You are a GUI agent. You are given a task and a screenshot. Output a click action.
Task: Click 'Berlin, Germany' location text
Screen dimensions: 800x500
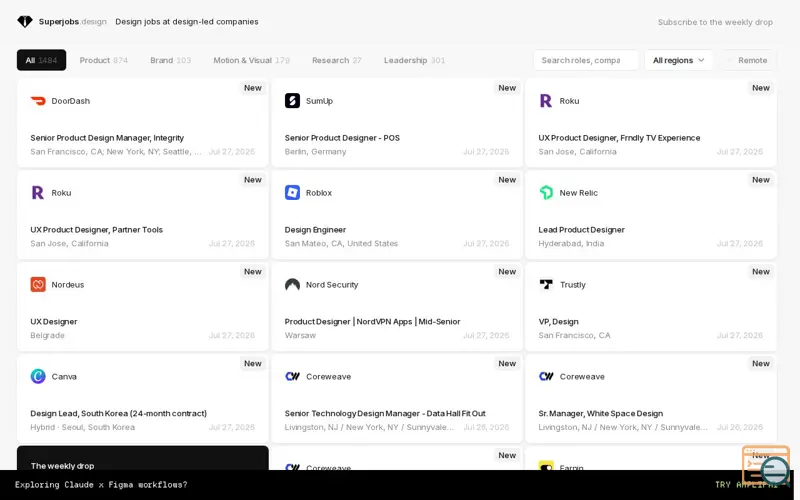point(315,152)
